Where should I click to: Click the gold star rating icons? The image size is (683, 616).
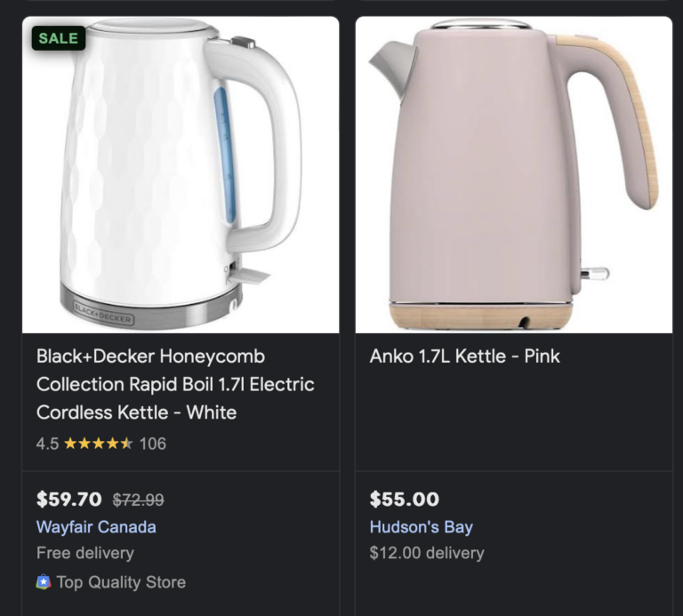point(99,443)
